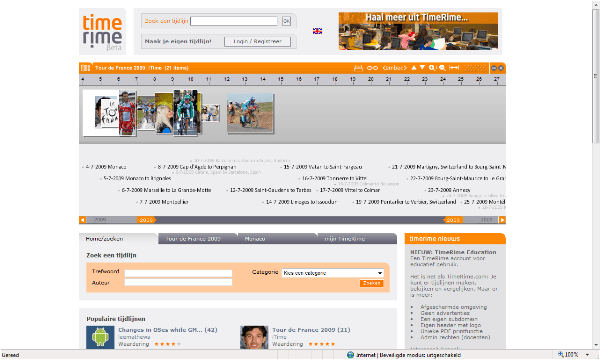Screen dimensions: 600x360
Task: Grab the dotted grip in timeline toolbar
Action: (475, 68)
